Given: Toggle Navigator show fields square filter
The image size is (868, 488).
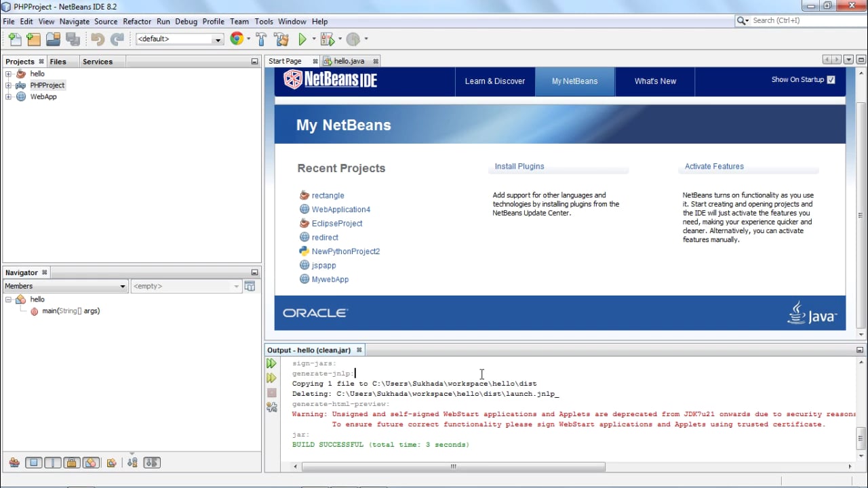Looking at the screenshot, I should [33, 463].
